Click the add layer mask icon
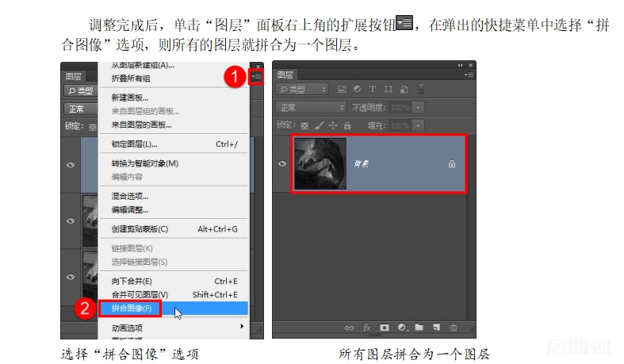The image size is (624, 364). 384,328
